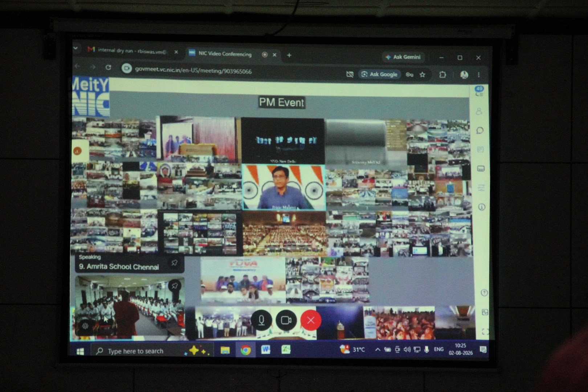Open the layout view icon in the sidebar
This screenshot has width=588, height=392.
tap(481, 168)
